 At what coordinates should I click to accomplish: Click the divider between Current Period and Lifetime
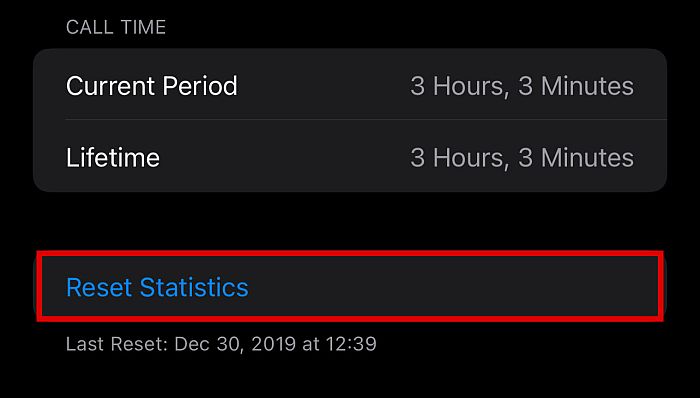(x=366, y=120)
